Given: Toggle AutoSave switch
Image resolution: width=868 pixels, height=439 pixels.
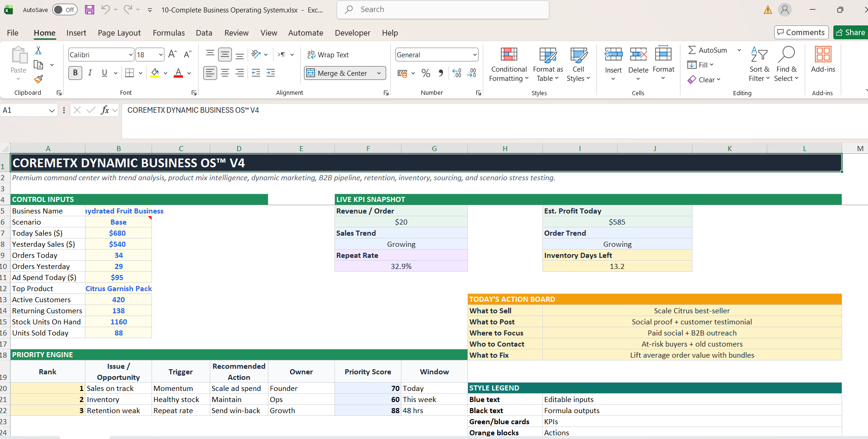Looking at the screenshot, I should (x=65, y=10).
